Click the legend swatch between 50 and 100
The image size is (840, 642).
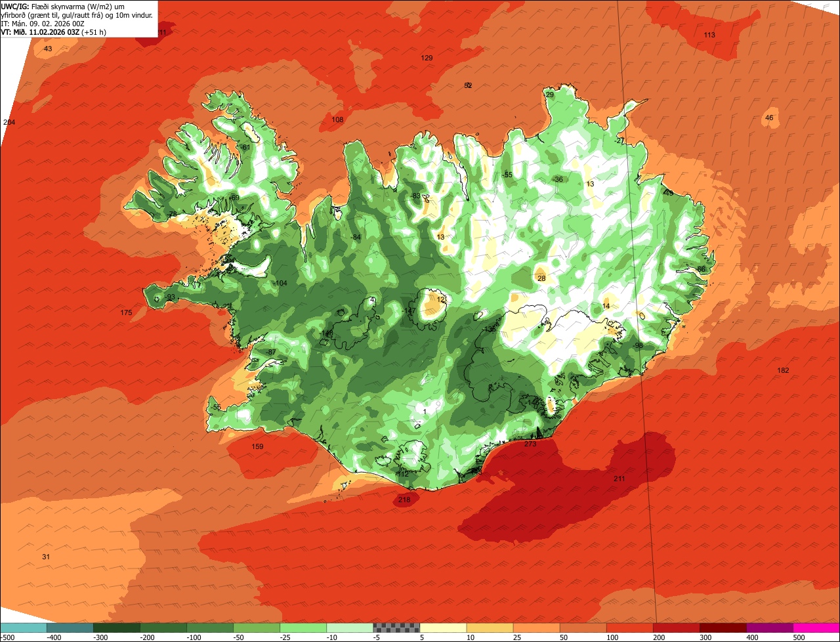583,628
